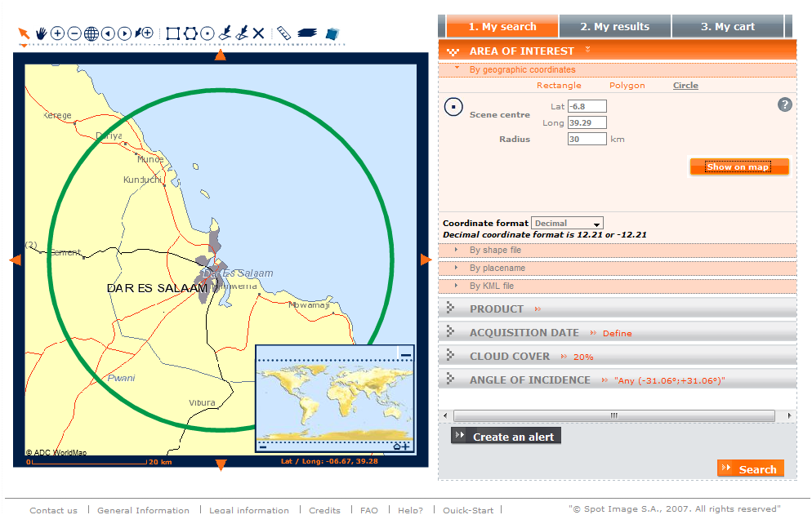Open the Quick-Start link

[x=468, y=510]
